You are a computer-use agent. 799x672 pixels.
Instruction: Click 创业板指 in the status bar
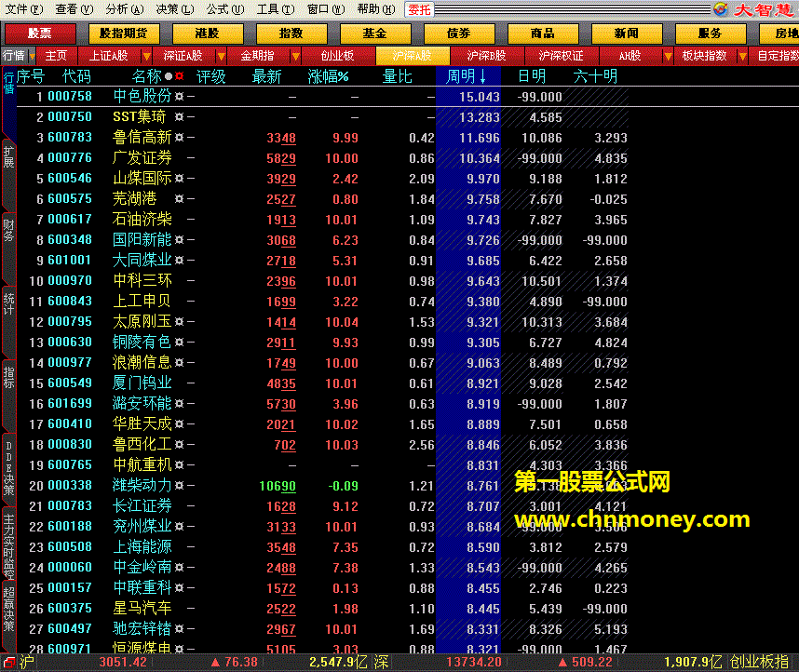pos(759,663)
